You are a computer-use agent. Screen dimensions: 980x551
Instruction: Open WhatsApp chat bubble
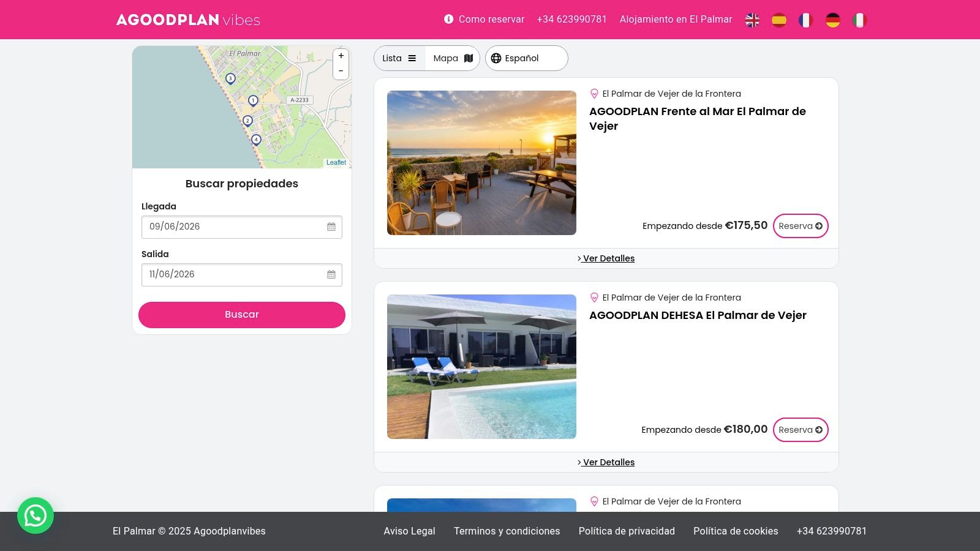click(36, 515)
